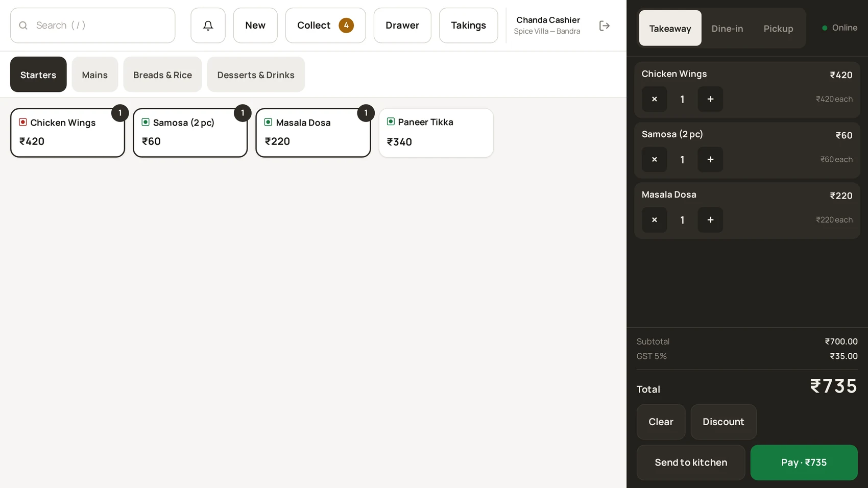Remove Chicken Wings from the order
This screenshot has width=868, height=488.
655,99
